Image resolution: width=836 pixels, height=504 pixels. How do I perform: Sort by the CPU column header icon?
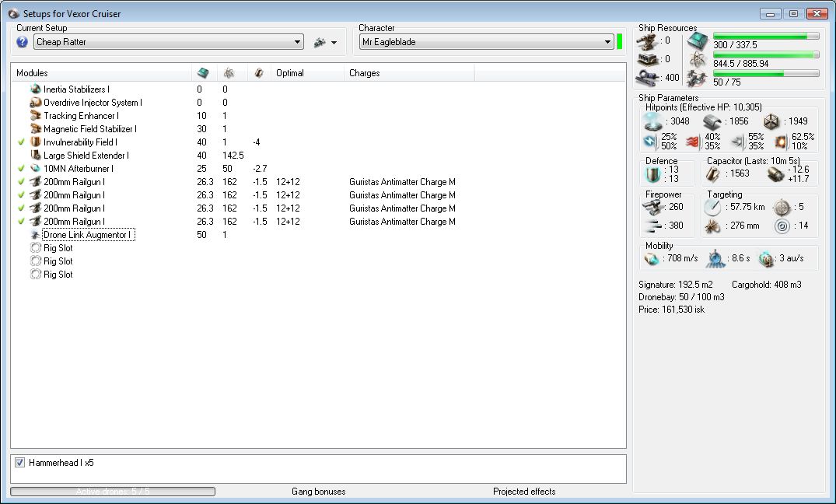coord(203,73)
